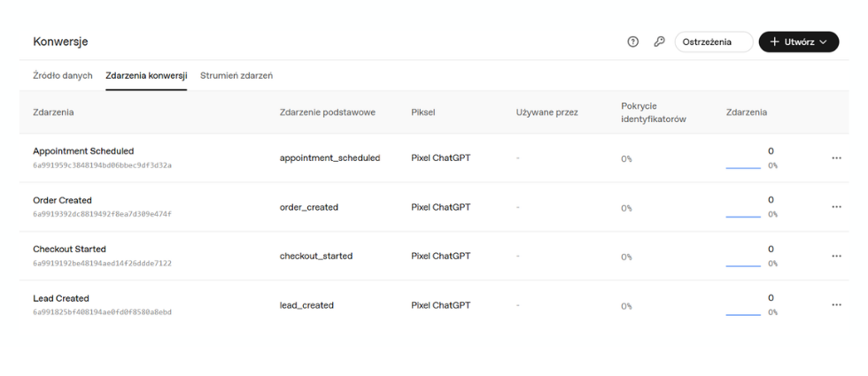The width and height of the screenshot is (868, 376).
Task: Click Pixel ChatGPT in Order Created row
Action: click(x=441, y=207)
